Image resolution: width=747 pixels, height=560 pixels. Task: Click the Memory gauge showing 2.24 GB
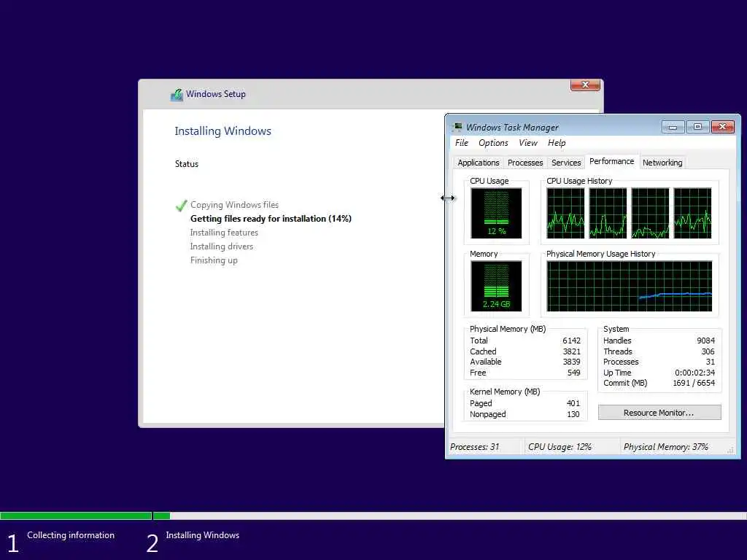coord(496,286)
